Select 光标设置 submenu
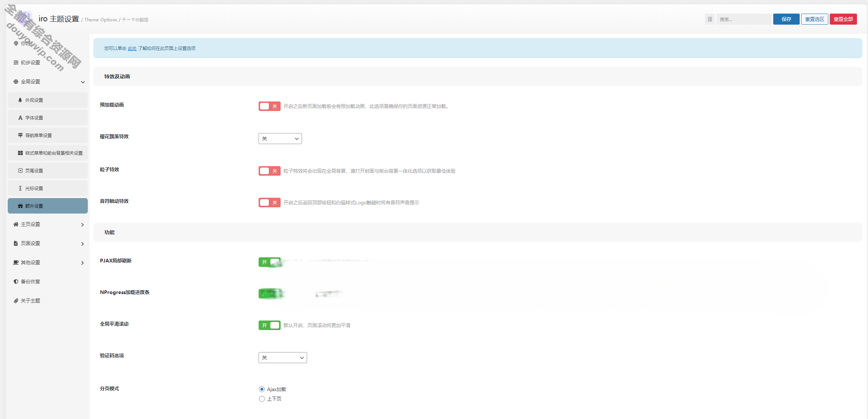 click(x=48, y=188)
